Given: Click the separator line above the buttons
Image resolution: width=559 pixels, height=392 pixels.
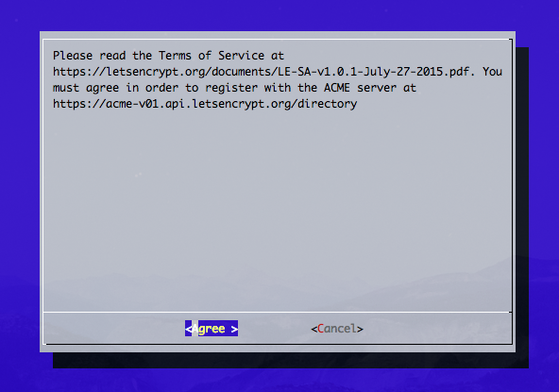Looking at the screenshot, I should [278, 312].
